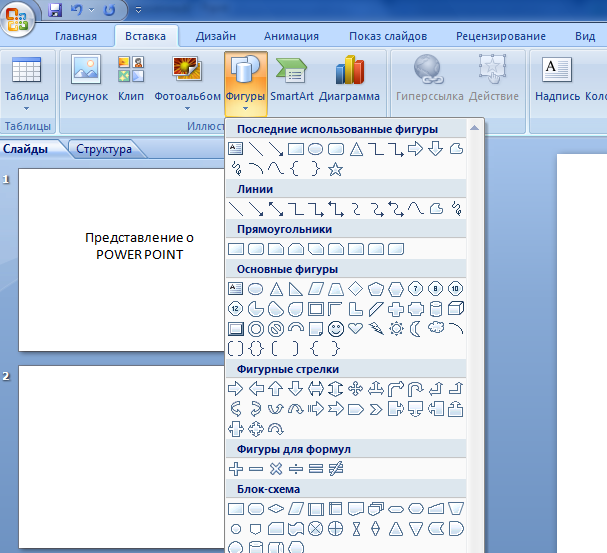The image size is (607, 553).
Task: Open Customize Quick Access Toolbar dropdown
Action: (138, 10)
